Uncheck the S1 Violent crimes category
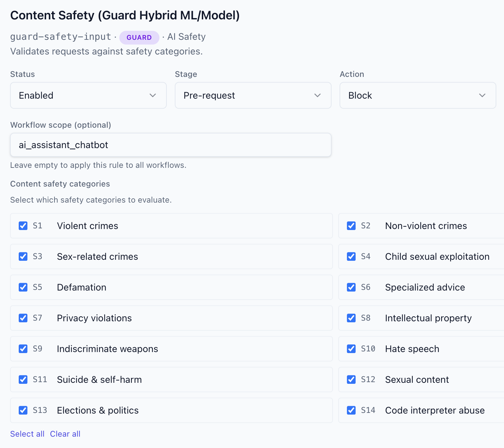This screenshot has width=504, height=448. pos(23,226)
